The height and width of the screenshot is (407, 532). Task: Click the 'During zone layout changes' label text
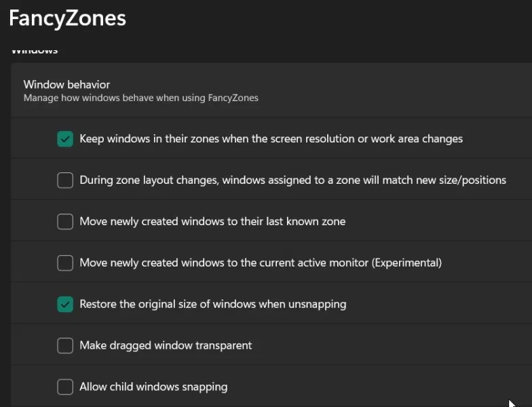click(292, 180)
